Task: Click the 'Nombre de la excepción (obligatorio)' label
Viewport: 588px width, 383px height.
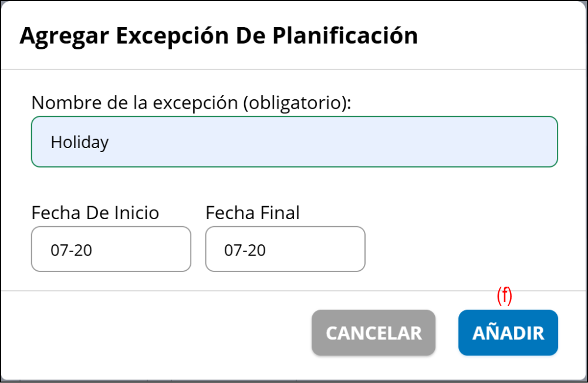Action: coord(191,102)
